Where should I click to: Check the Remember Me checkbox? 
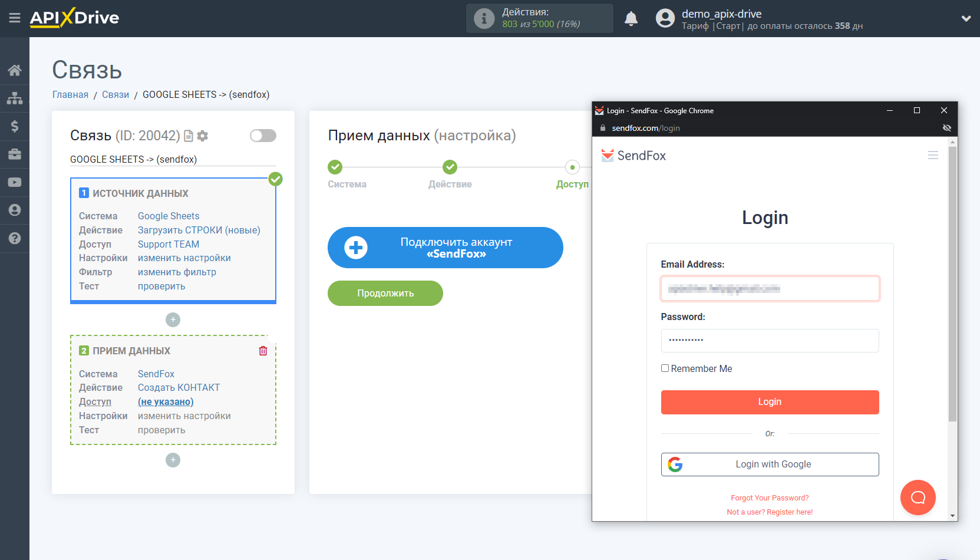665,368
